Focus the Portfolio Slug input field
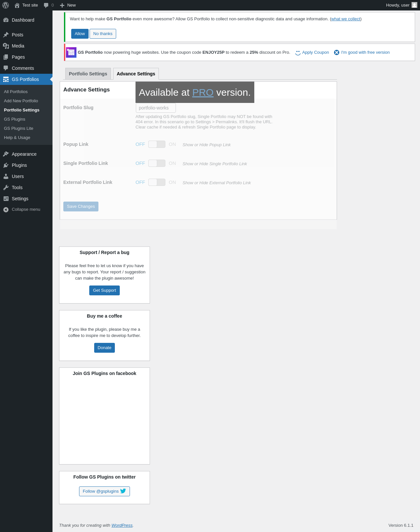This screenshot has height=532, width=420. (156, 108)
